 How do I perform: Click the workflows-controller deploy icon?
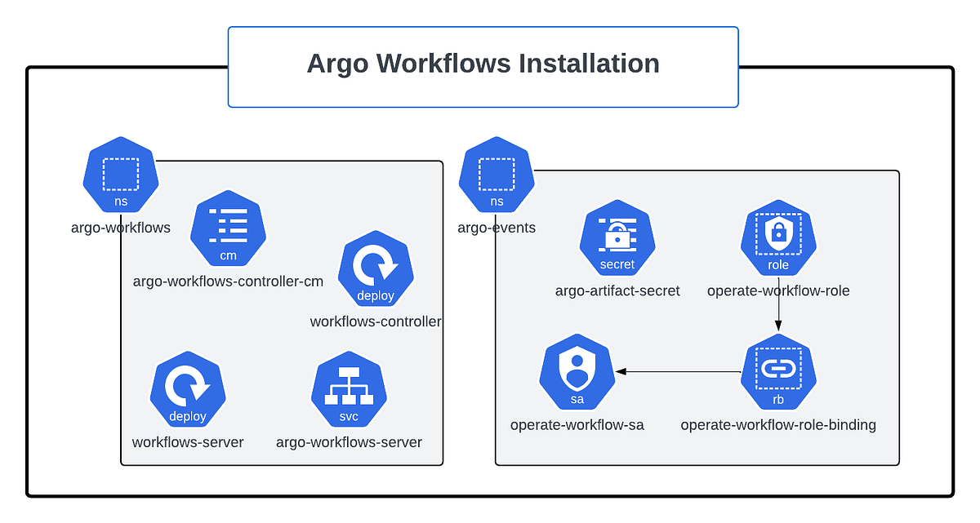[x=375, y=270]
